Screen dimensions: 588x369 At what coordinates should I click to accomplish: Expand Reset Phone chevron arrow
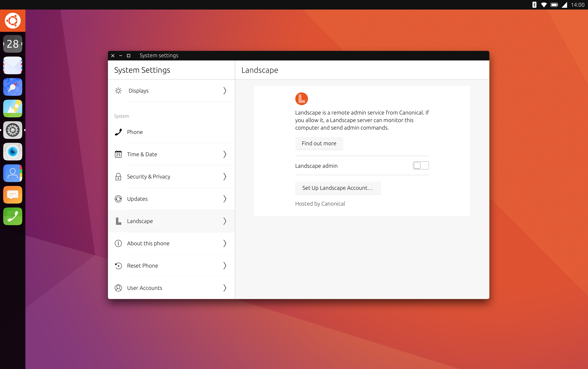coord(225,266)
